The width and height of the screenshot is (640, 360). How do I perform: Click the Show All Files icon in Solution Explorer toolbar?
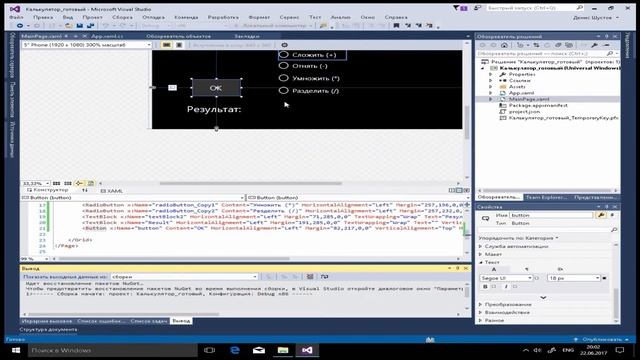pos(569,45)
